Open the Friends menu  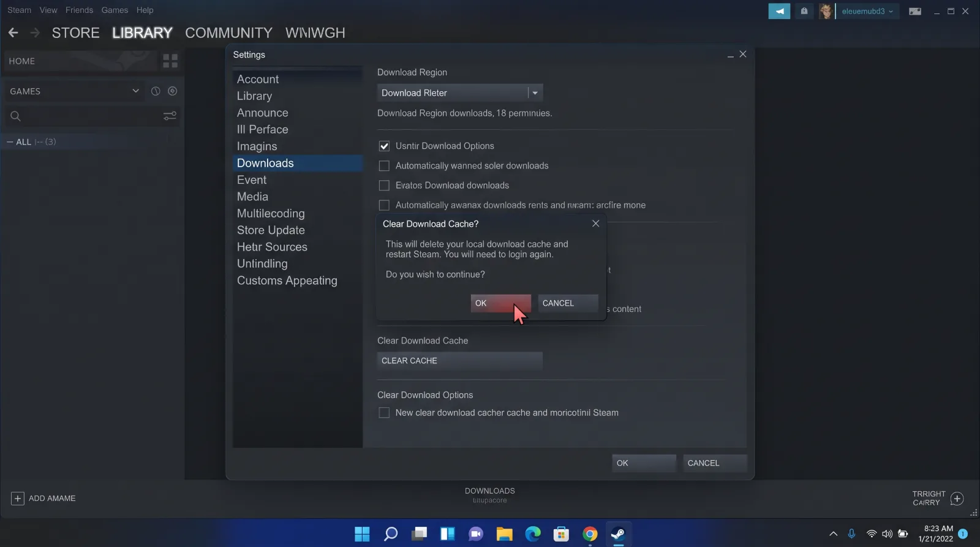(x=80, y=10)
